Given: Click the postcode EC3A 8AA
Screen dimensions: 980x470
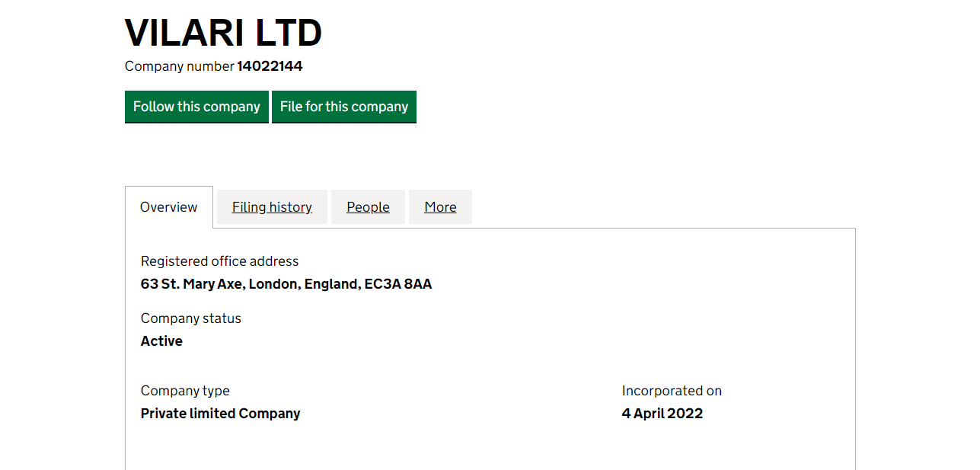Looking at the screenshot, I should (398, 284).
